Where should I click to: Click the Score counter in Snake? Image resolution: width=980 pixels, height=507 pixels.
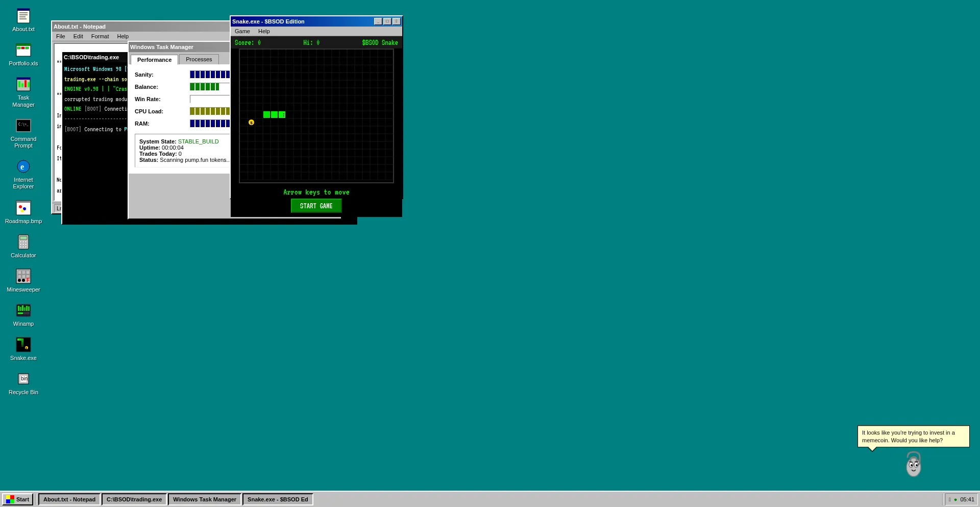pos(248,43)
